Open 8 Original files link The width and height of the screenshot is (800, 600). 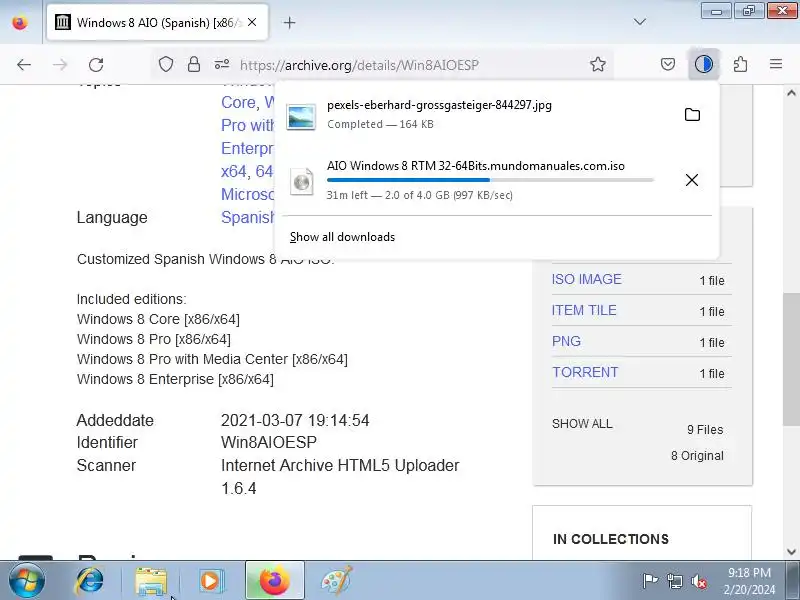[697, 456]
